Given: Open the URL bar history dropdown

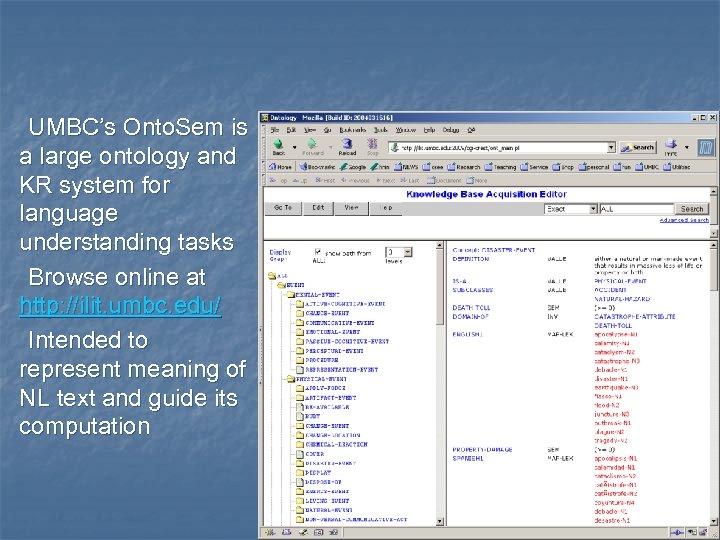Looking at the screenshot, I should click(x=611, y=147).
